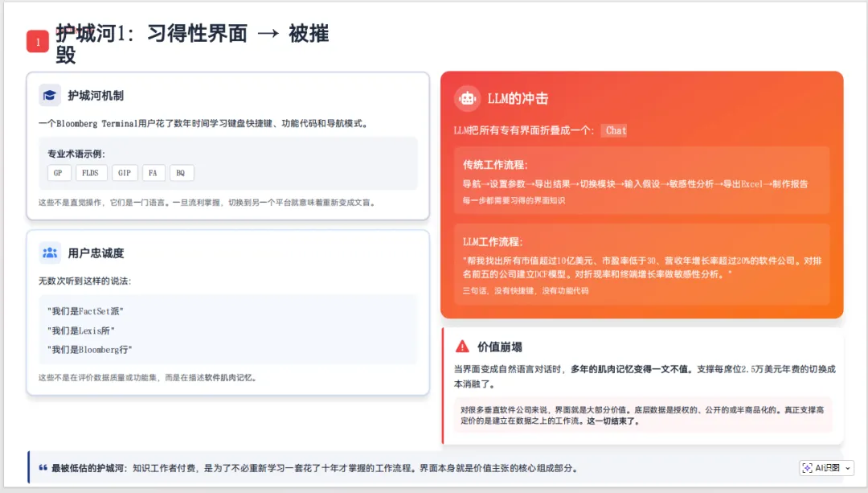Click the quote "我们是Bloomberg行"

tap(90, 350)
